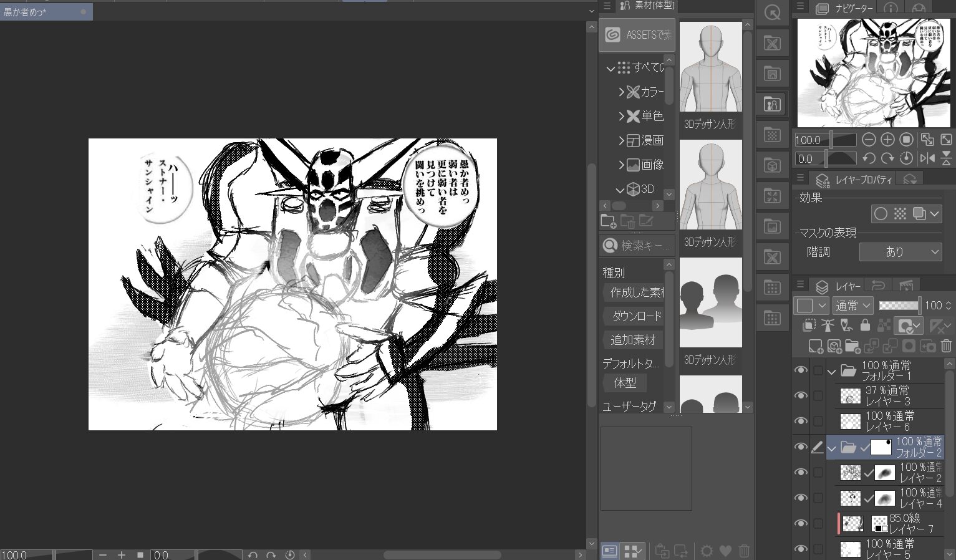Toggle visibility of レイヤー 5

tap(801, 549)
